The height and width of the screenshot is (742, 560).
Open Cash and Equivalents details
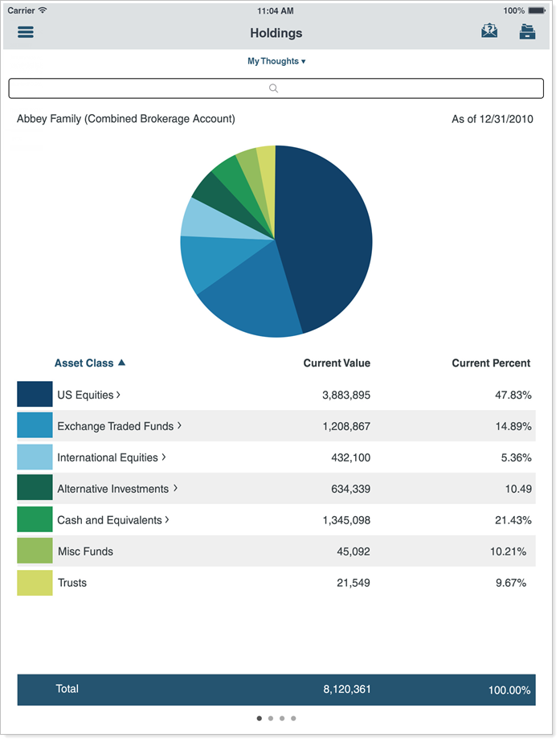[112, 520]
